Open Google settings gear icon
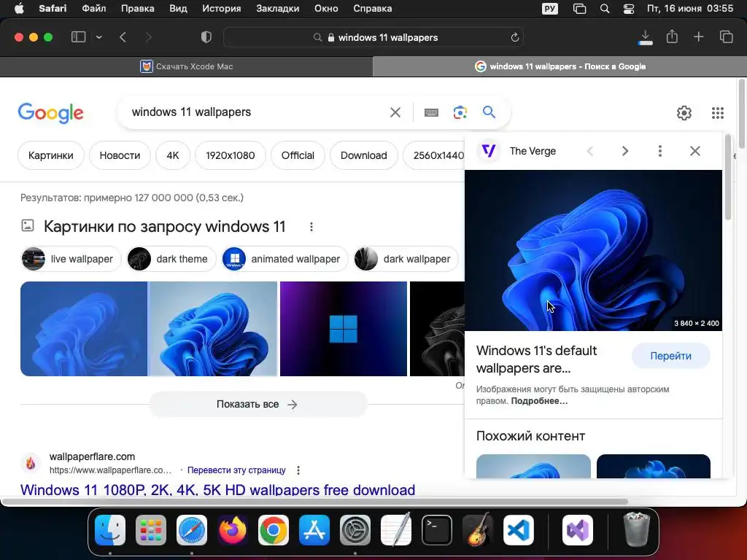The height and width of the screenshot is (560, 747). point(684,113)
